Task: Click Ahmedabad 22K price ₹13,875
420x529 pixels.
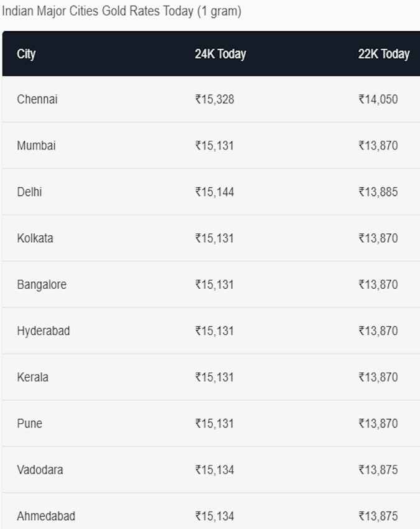Action: [x=378, y=516]
